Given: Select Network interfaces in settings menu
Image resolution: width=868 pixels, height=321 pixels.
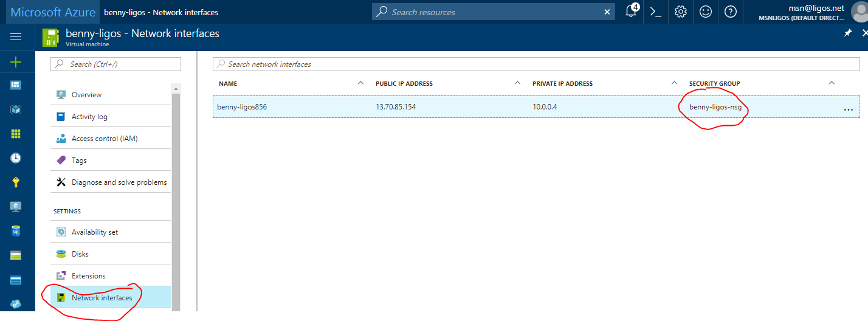Looking at the screenshot, I should coord(111,297).
